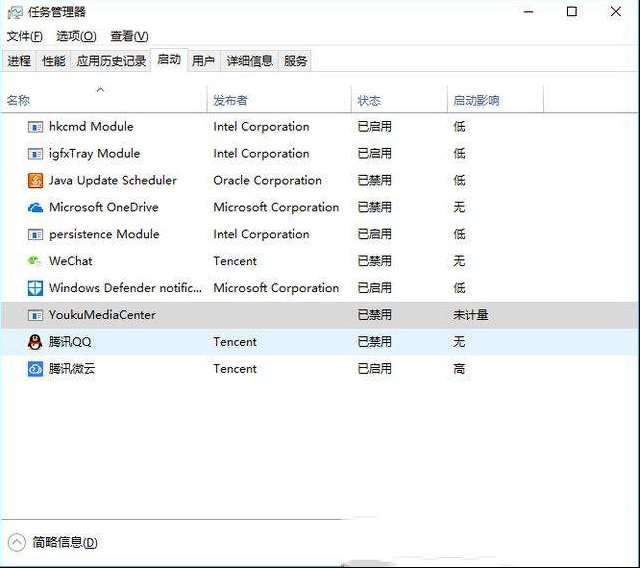Switch to the 服务 tab
640x568 pixels.
pyautogui.click(x=295, y=61)
